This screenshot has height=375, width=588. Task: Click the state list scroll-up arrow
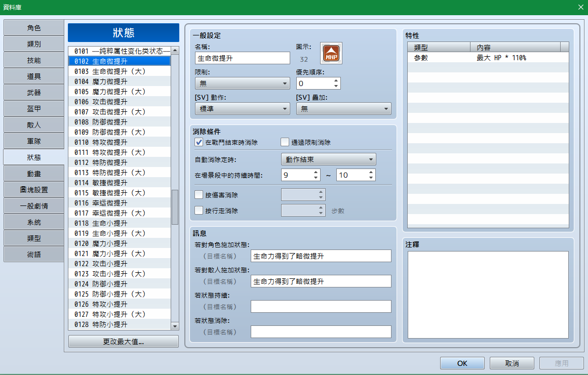pyautogui.click(x=175, y=50)
